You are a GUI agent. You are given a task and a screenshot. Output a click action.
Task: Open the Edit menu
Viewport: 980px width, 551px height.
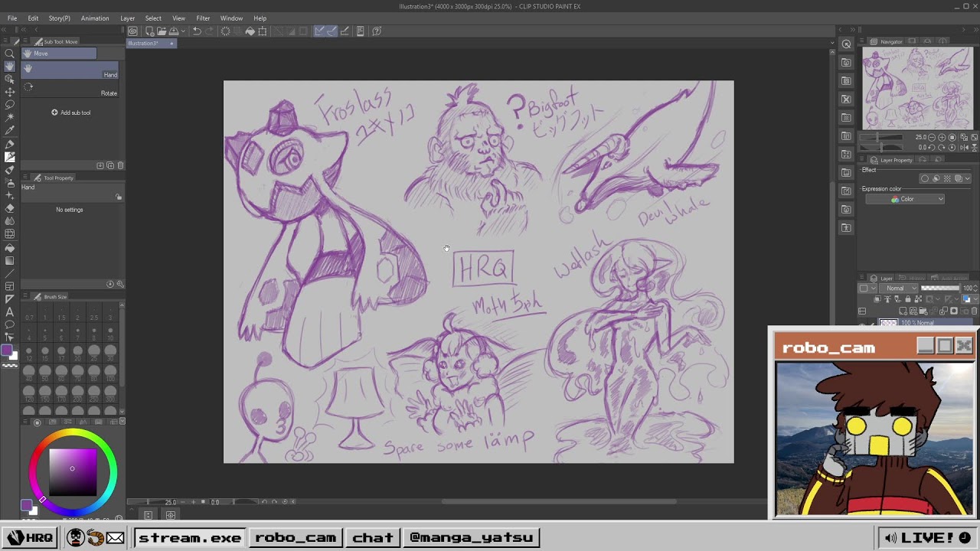(33, 18)
